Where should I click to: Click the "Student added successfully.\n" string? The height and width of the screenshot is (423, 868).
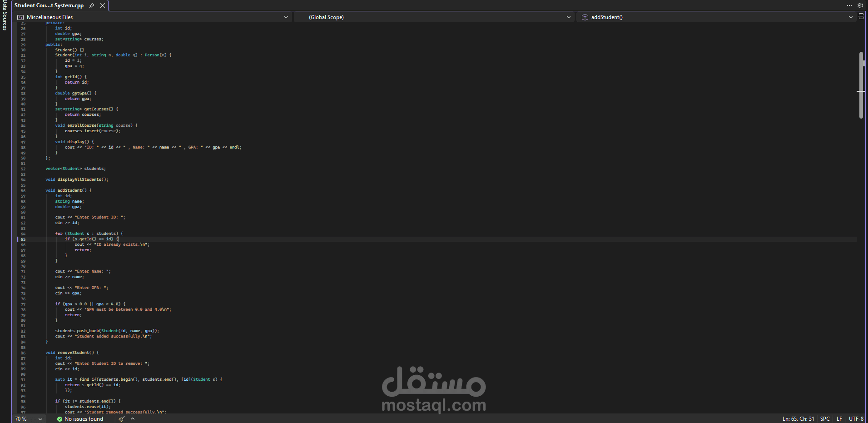[x=113, y=336]
